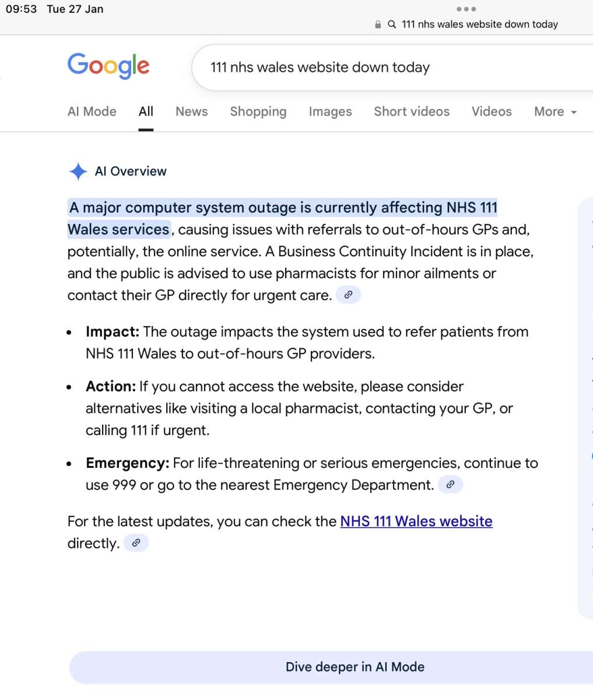Open the Short videos tab
Viewport: 593px width, 700px height.
tap(412, 111)
